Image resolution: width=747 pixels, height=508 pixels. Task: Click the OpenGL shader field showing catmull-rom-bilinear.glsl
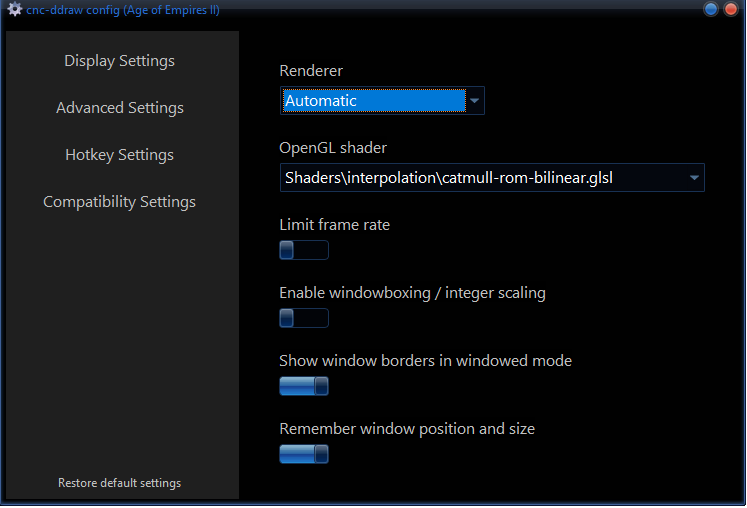pyautogui.click(x=480, y=178)
